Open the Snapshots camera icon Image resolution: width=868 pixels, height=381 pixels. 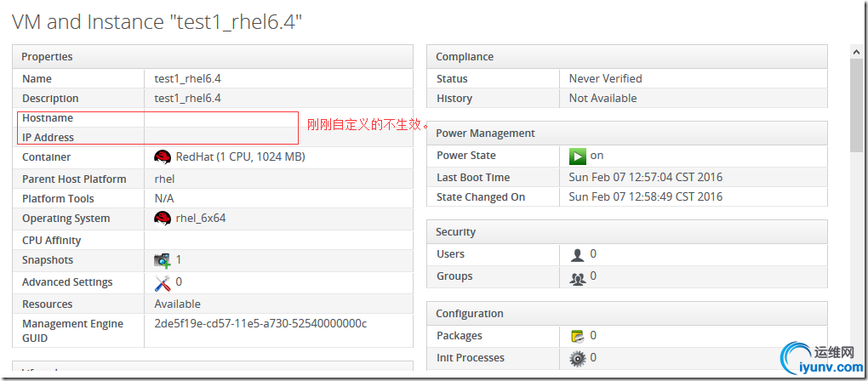tap(163, 260)
